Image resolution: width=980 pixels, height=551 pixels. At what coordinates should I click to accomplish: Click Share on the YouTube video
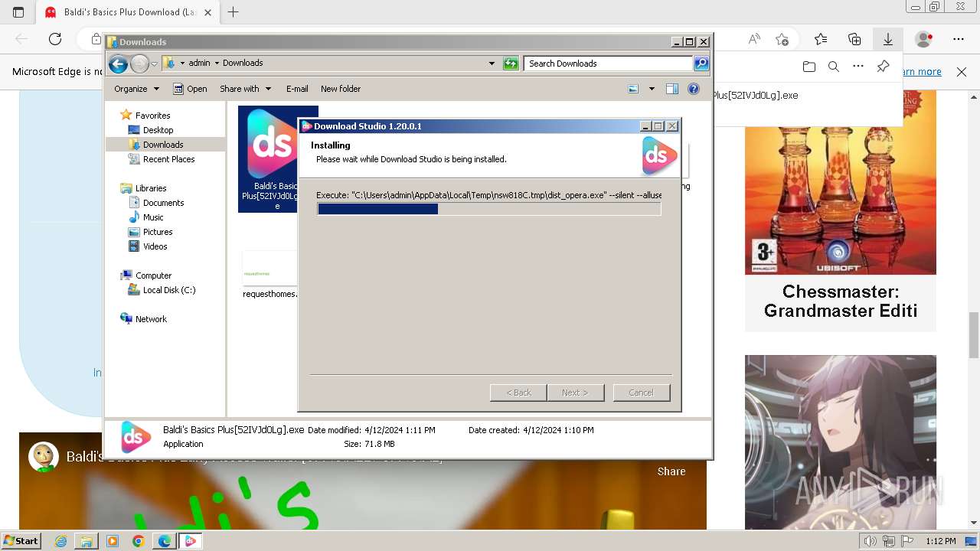(x=671, y=471)
